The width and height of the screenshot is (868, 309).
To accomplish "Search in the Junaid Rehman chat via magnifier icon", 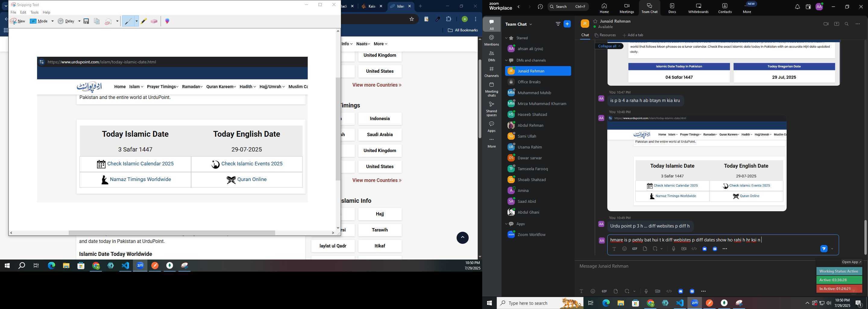I will point(846,24).
